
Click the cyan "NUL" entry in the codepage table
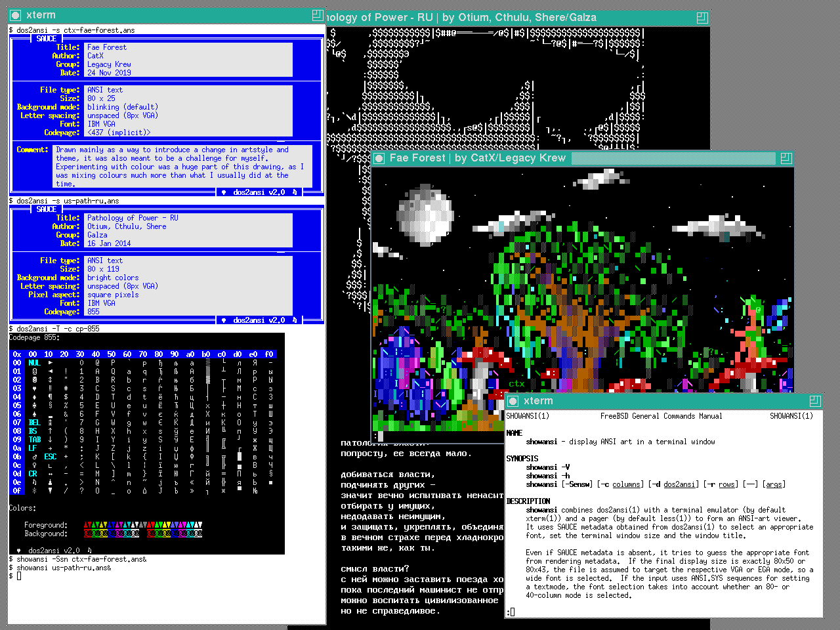[x=34, y=363]
